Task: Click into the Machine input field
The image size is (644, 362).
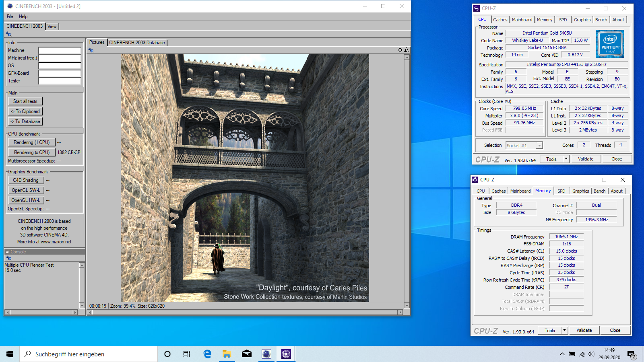Action: click(60, 51)
